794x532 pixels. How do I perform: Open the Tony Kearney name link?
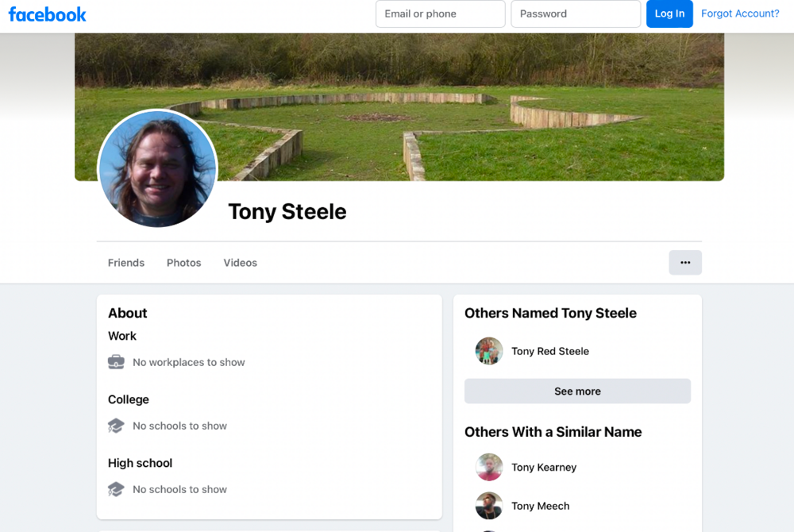pos(544,467)
